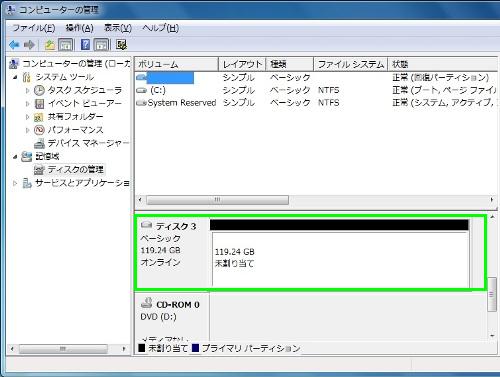Image resolution: width=500 pixels, height=377 pixels.
Task: Click disk pane scroll down arrow
Action: pos(492,336)
